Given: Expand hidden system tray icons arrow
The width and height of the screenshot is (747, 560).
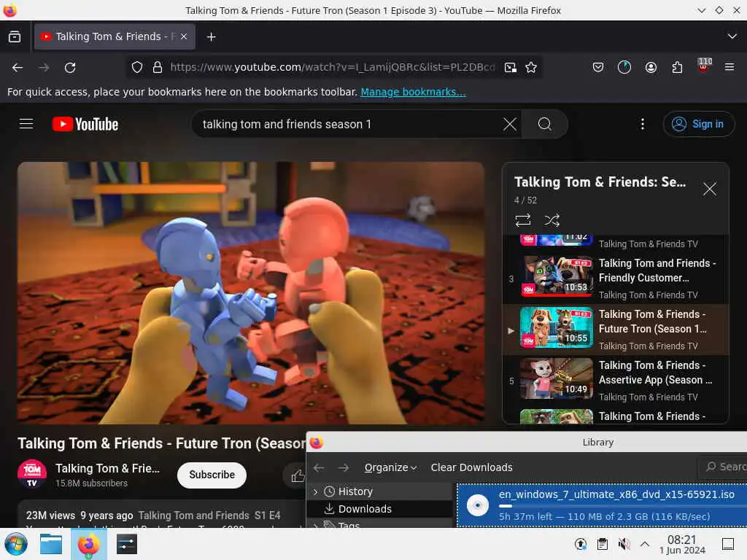Looking at the screenshot, I should click(x=645, y=544).
